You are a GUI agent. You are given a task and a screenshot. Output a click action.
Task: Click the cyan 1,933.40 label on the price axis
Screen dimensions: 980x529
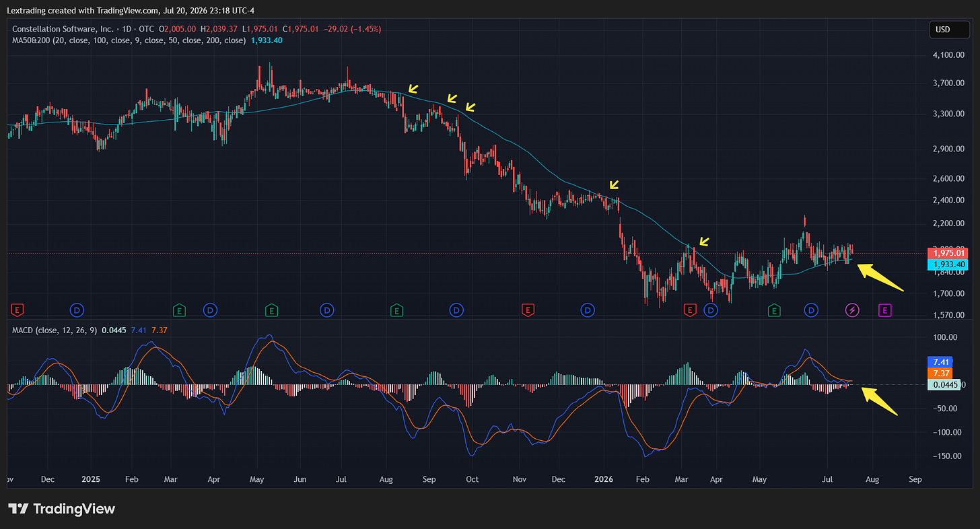point(949,264)
